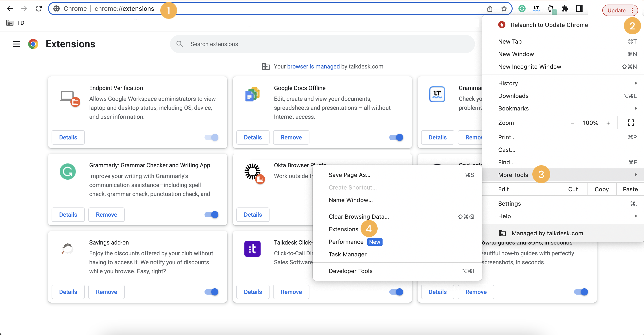Open Savings add-on Details
Screen dimensions: 644x335
(68, 292)
